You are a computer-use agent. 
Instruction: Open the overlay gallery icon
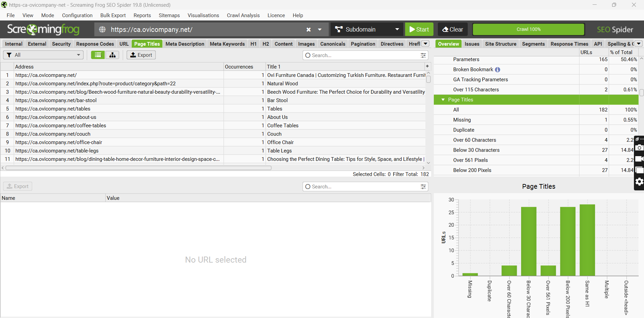640,170
